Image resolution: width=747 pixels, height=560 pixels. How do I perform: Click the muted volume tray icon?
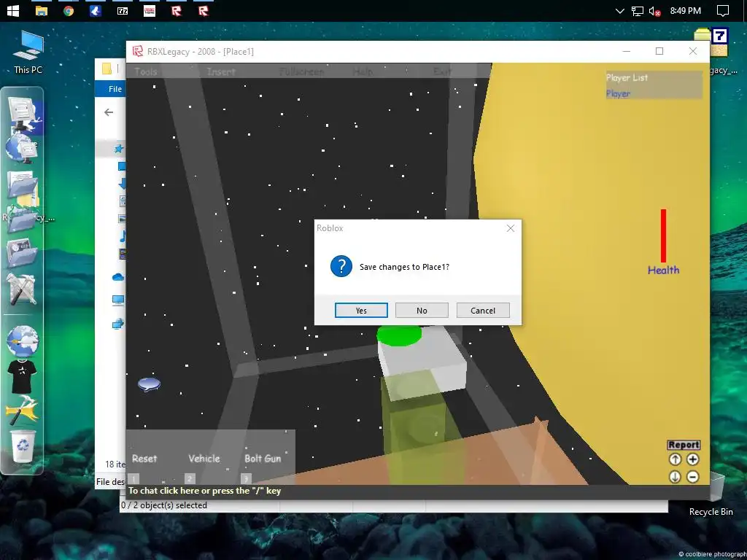point(655,11)
